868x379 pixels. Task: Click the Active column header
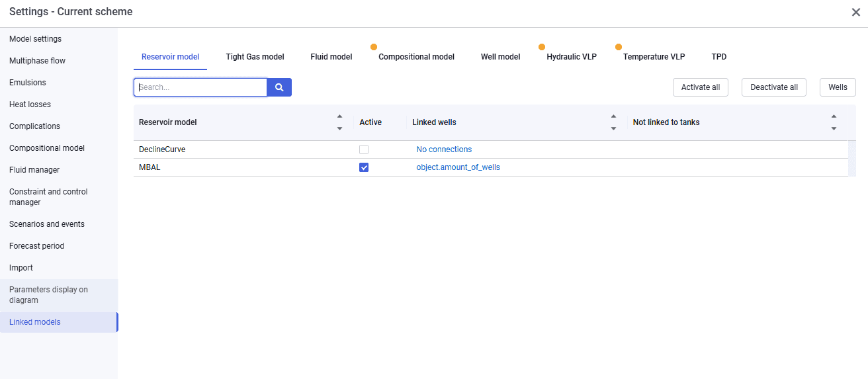pos(370,122)
